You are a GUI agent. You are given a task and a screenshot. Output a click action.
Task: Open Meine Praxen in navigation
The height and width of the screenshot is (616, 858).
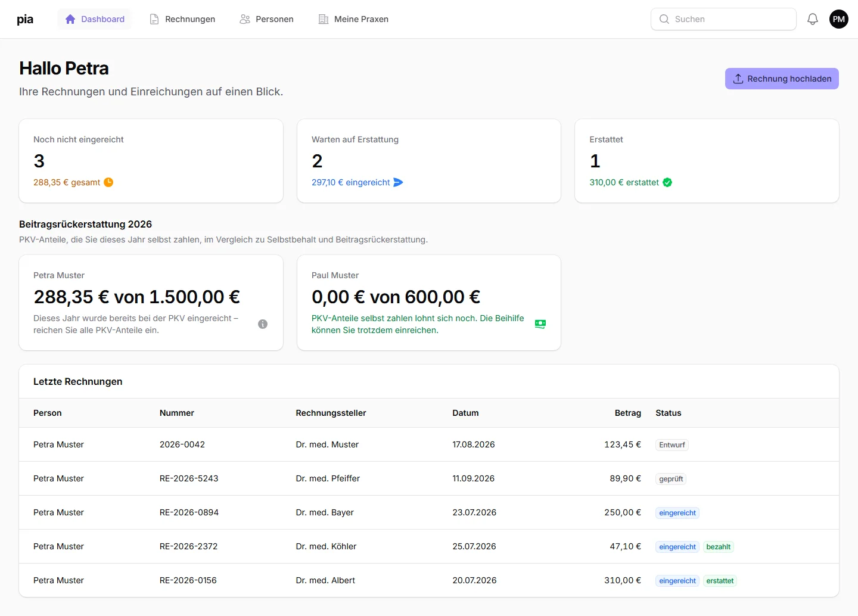353,19
